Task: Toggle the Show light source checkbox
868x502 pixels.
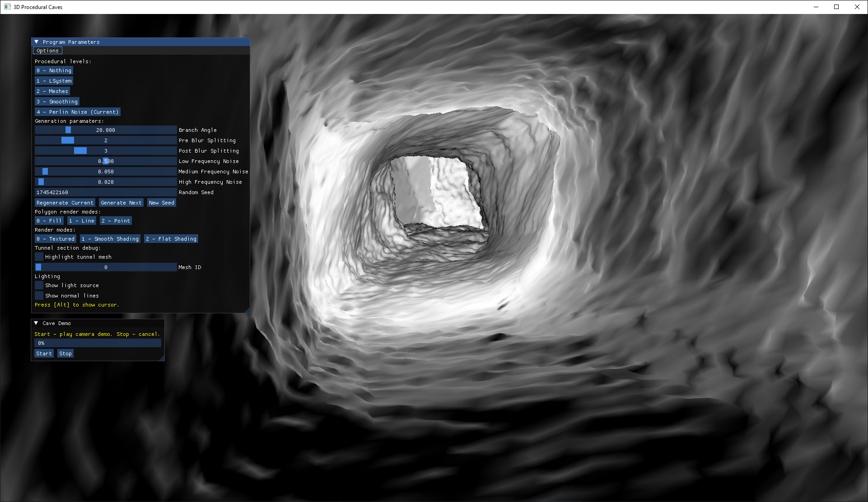Action: coord(39,285)
